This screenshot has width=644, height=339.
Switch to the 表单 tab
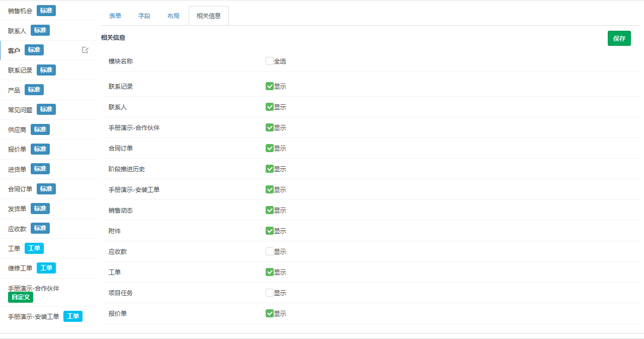(x=115, y=16)
